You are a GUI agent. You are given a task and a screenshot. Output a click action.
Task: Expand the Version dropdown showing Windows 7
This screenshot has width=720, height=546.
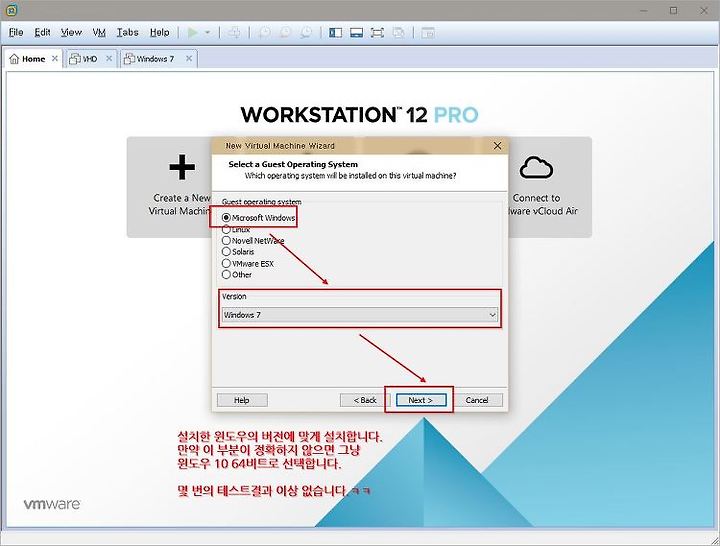click(x=360, y=315)
